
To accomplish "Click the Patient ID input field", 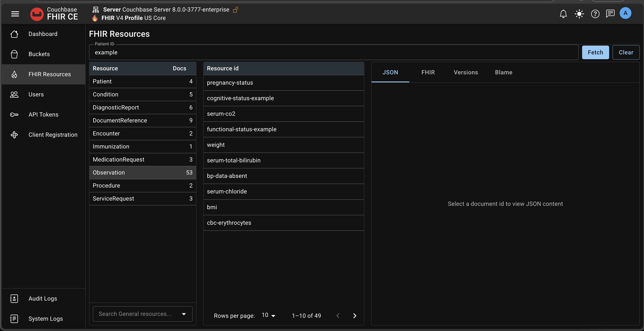I will click(334, 52).
